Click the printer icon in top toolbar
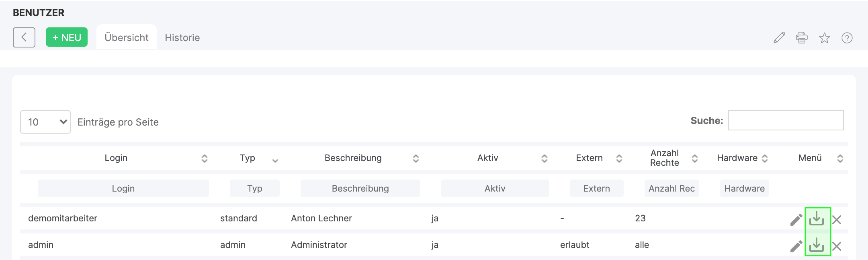 (802, 38)
